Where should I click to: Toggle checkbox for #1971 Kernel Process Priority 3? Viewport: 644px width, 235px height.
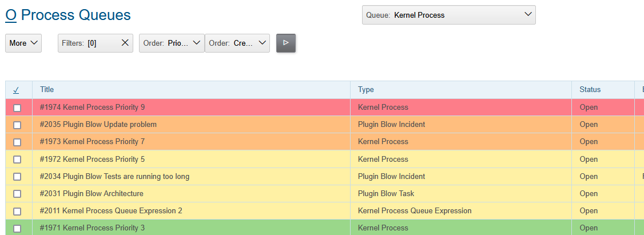tap(17, 228)
